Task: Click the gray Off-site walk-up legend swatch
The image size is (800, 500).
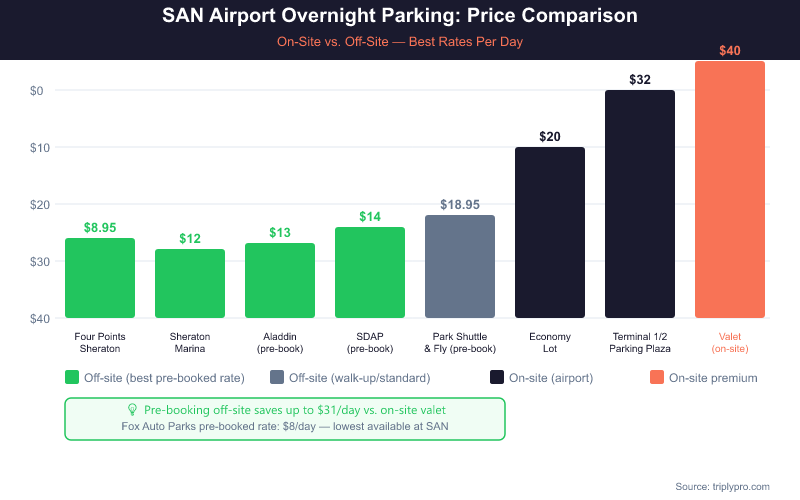Action: pos(277,378)
